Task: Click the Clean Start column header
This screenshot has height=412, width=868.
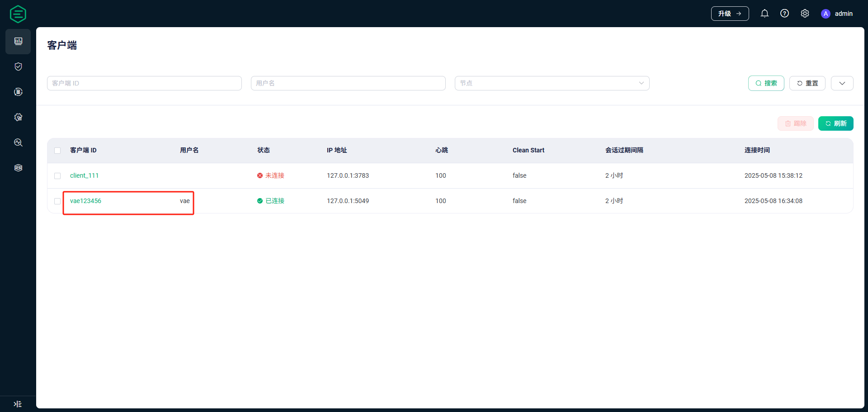Action: [x=528, y=150]
